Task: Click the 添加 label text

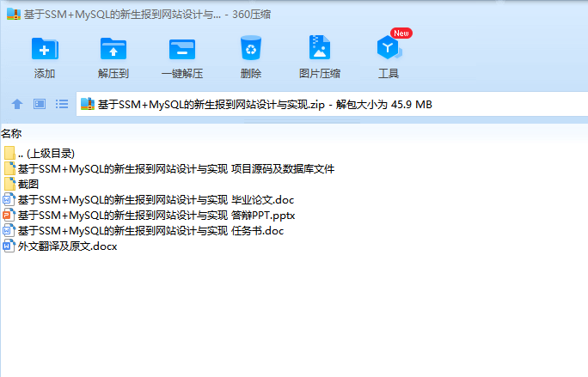Action: coord(45,74)
